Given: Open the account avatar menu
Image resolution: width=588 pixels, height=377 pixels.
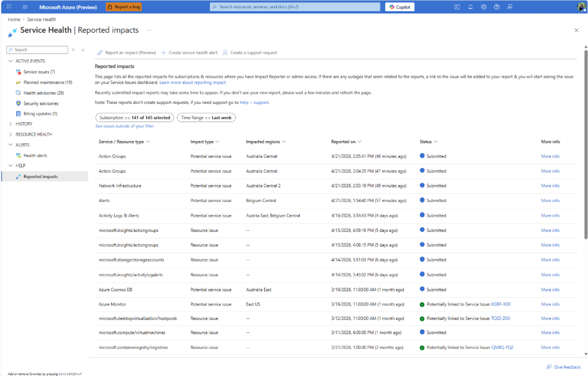Looking at the screenshot, I should tap(582, 6).
